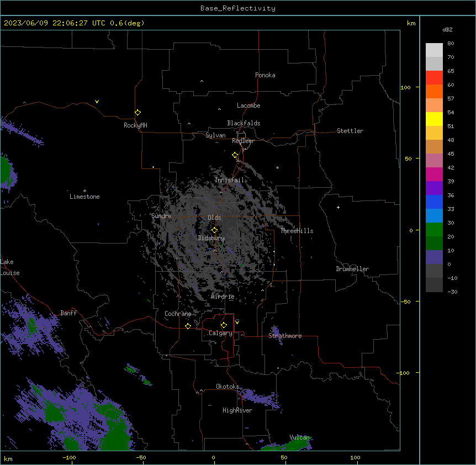The image size is (476, 465).
Task: Click the 54 dBZ yellow legend swatch
Action: 434,119
